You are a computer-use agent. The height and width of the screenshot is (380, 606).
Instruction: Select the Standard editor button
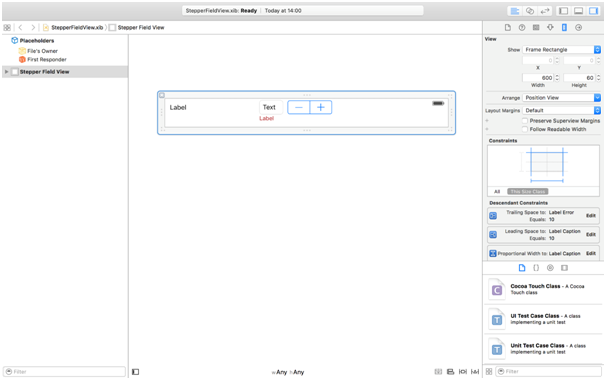(x=515, y=11)
